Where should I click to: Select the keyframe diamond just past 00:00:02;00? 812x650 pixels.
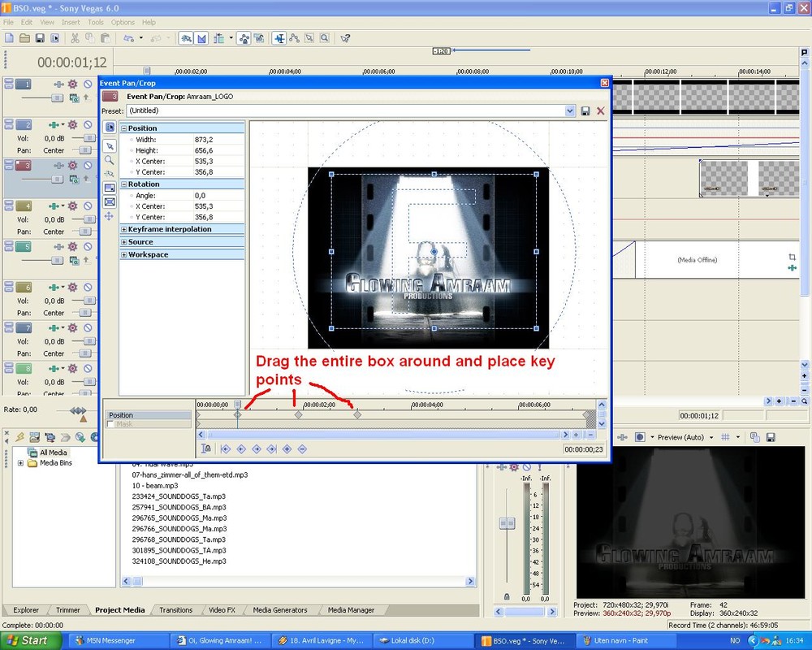pyautogui.click(x=357, y=414)
